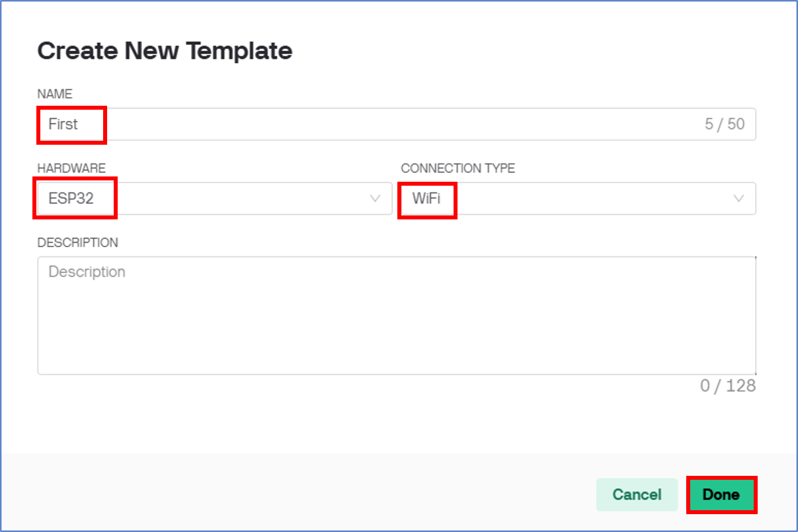Expand the Hardware dropdown chevron arrow
The height and width of the screenshot is (532, 798).
376,198
